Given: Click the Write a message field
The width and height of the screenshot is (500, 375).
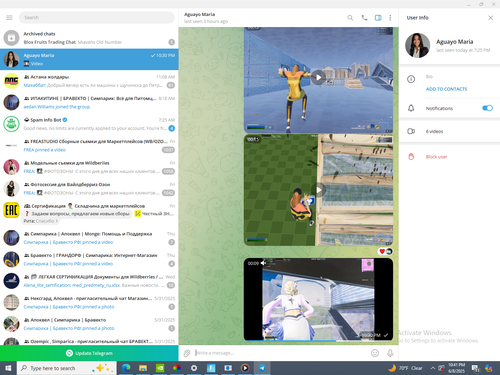Looking at the screenshot, I should click(280, 353).
